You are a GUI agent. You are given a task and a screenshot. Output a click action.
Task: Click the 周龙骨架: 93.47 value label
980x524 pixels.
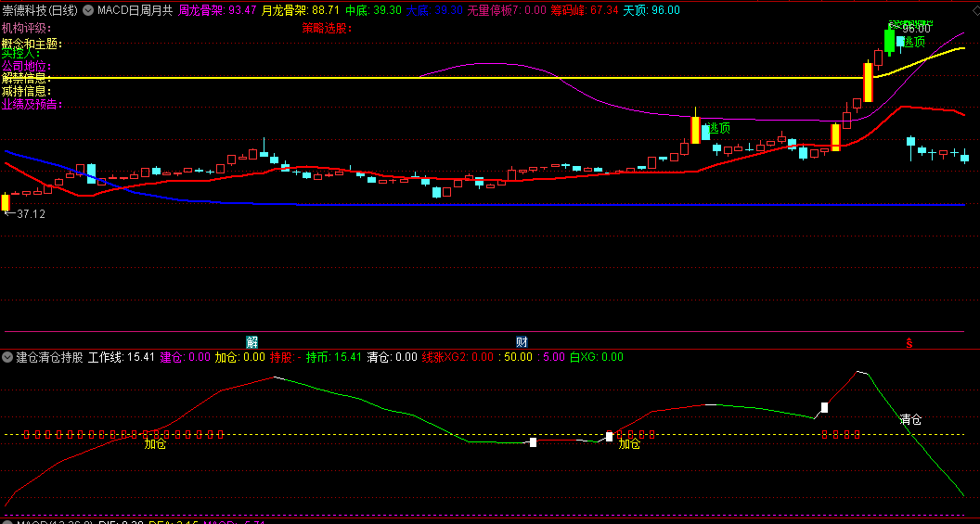click(x=217, y=10)
